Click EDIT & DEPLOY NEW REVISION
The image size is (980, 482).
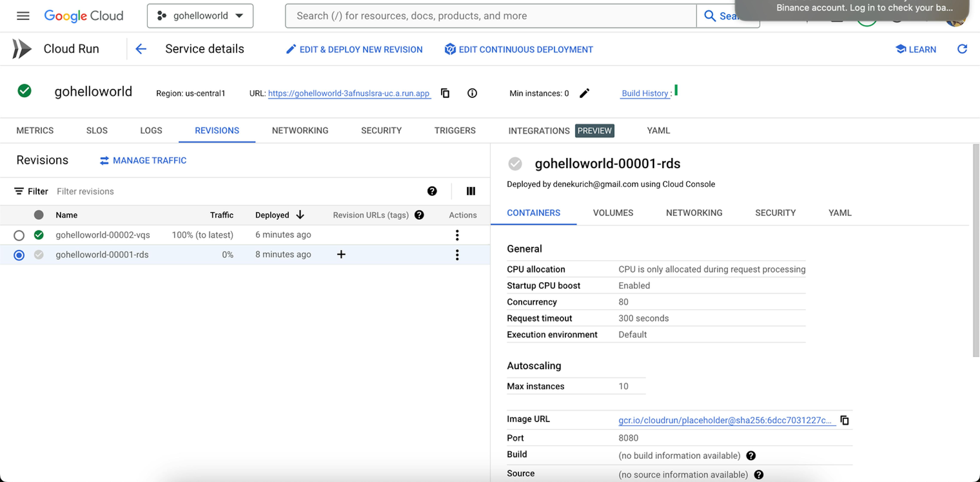point(354,49)
